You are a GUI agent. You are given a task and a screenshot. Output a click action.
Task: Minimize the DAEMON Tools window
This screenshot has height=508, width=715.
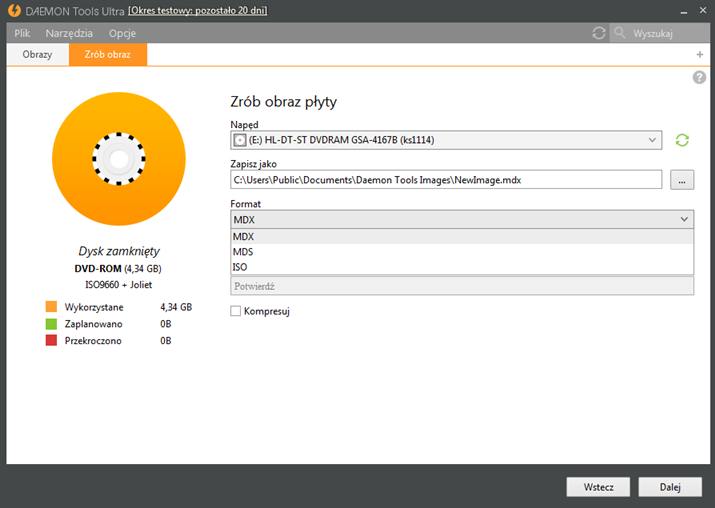(684, 11)
